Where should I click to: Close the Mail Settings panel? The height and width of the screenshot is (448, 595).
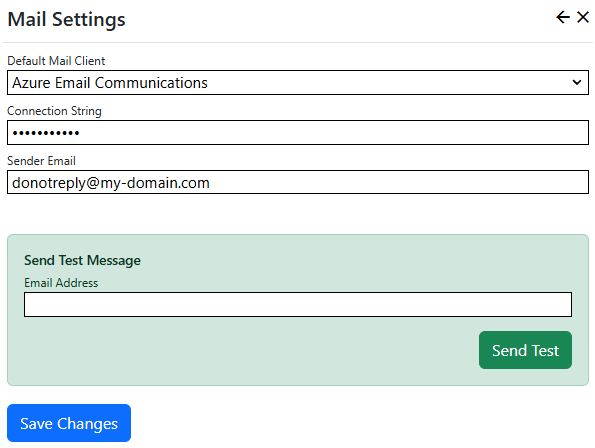pyautogui.click(x=583, y=17)
